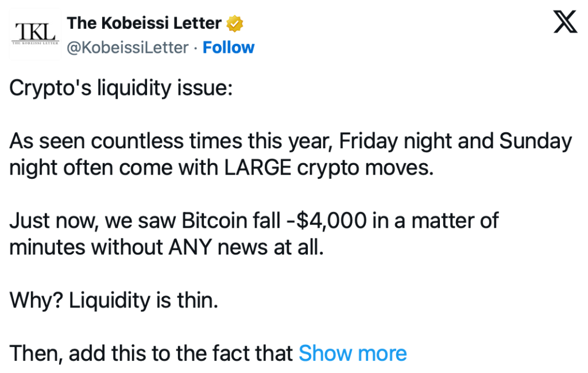Click the words "Sunday night"
The height and width of the screenshot is (373, 588).
(535, 141)
